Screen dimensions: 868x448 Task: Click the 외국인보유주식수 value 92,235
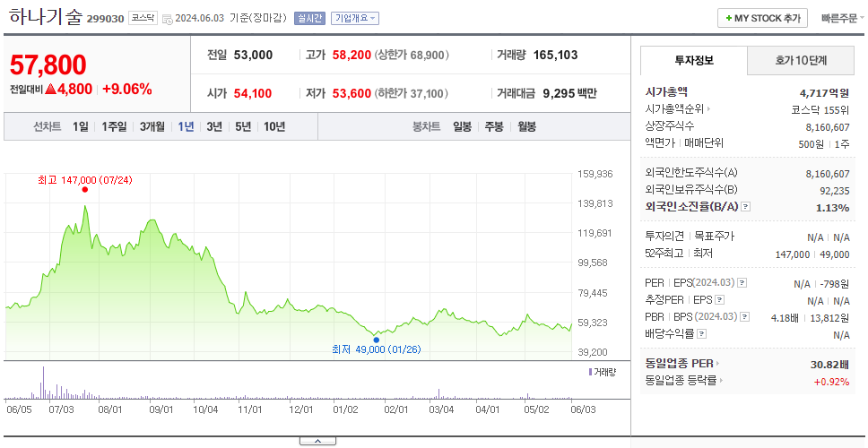click(x=834, y=192)
